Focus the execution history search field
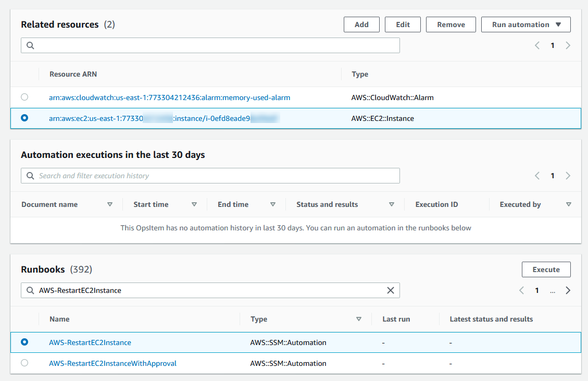Image resolution: width=588 pixels, height=381 pixels. tap(210, 176)
